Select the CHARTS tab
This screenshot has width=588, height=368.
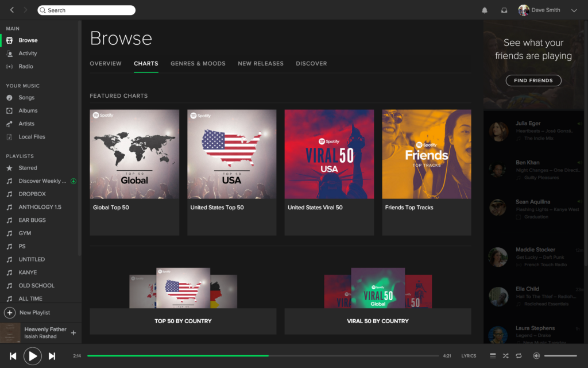click(146, 63)
